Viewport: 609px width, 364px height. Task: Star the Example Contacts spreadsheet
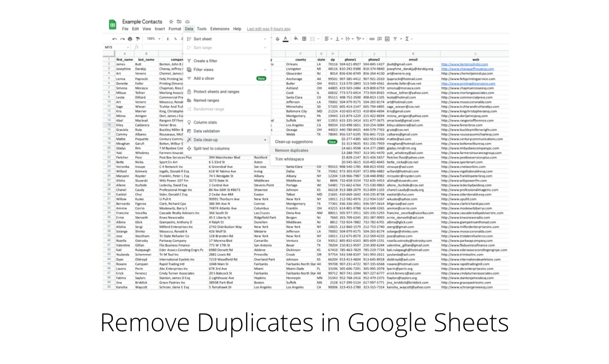(x=170, y=21)
